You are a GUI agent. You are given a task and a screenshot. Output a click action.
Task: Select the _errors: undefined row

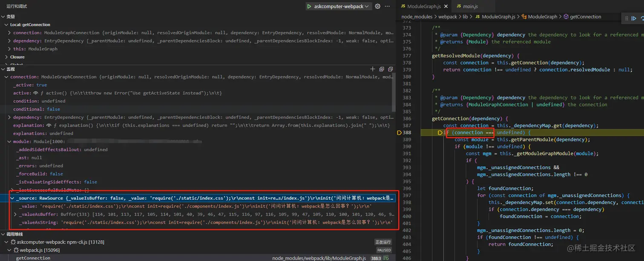[197, 166]
